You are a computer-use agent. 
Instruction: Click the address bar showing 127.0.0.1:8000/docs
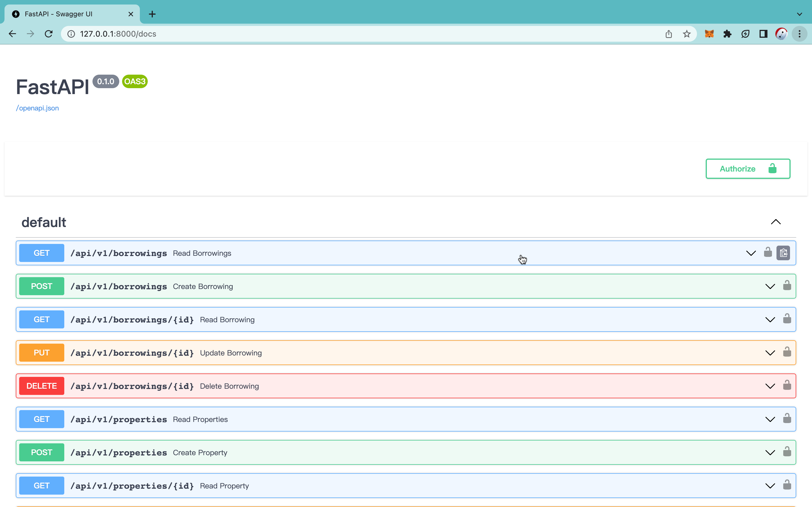click(336, 34)
